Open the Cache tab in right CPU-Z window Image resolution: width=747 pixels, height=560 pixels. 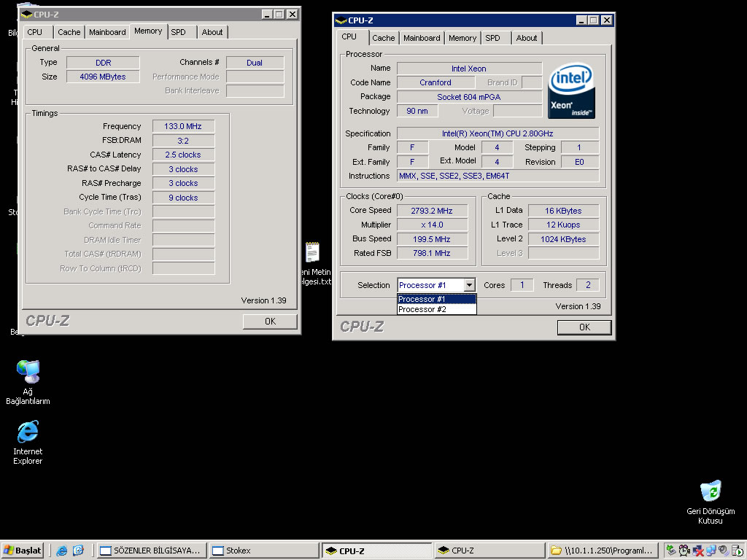pyautogui.click(x=384, y=38)
